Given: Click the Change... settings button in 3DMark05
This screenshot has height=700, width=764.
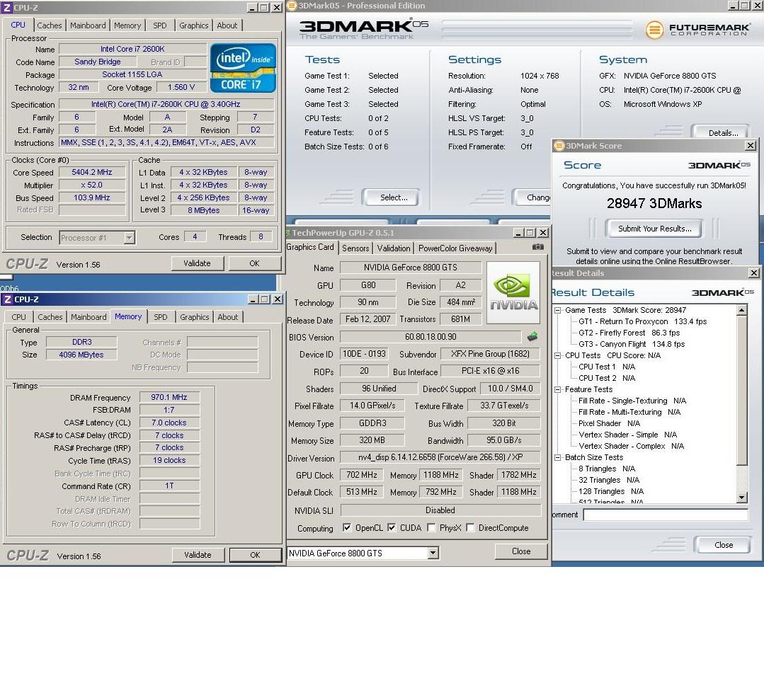Looking at the screenshot, I should tap(532, 197).
